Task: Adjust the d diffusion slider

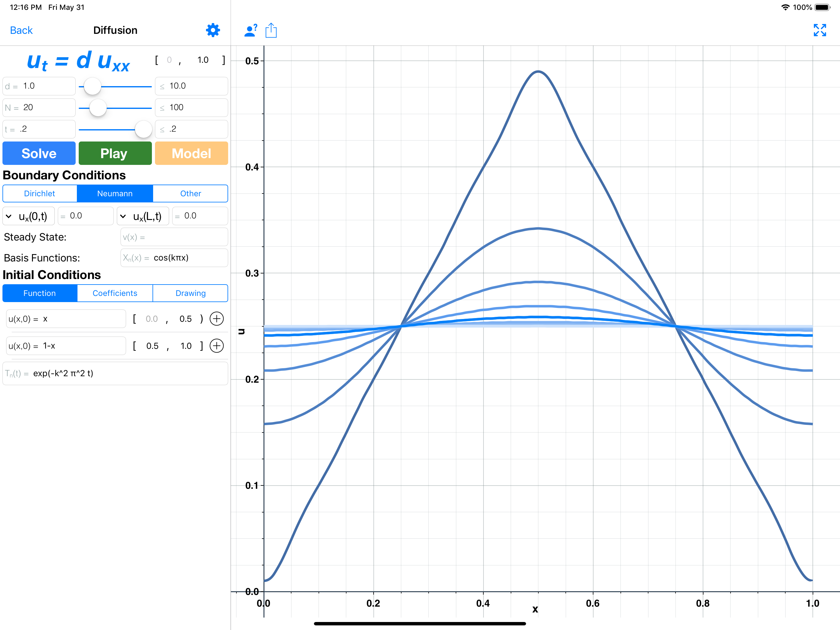Action: [92, 86]
